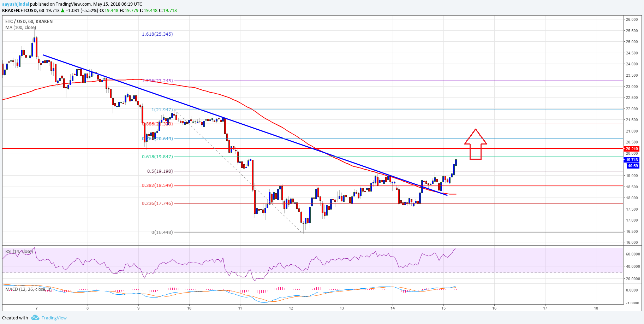Click the -1.0000 MACD scale value
This screenshot has width=644, height=324.
coord(632,303)
